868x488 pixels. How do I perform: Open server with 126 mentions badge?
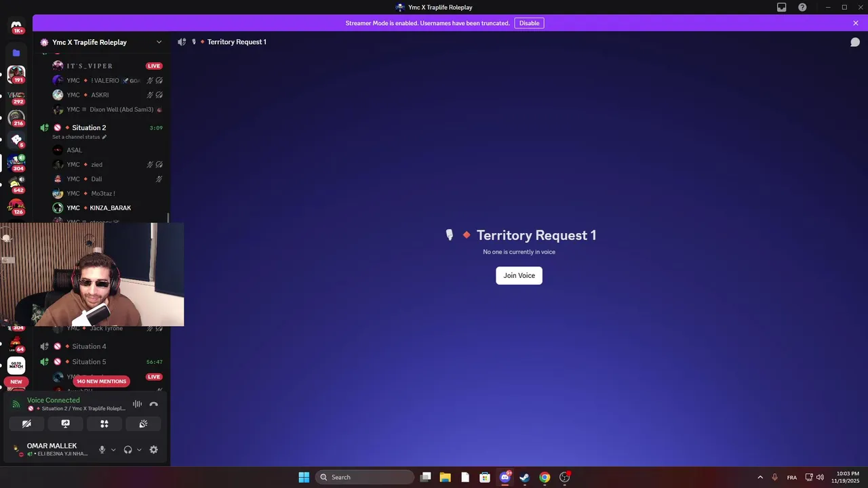[16, 206]
